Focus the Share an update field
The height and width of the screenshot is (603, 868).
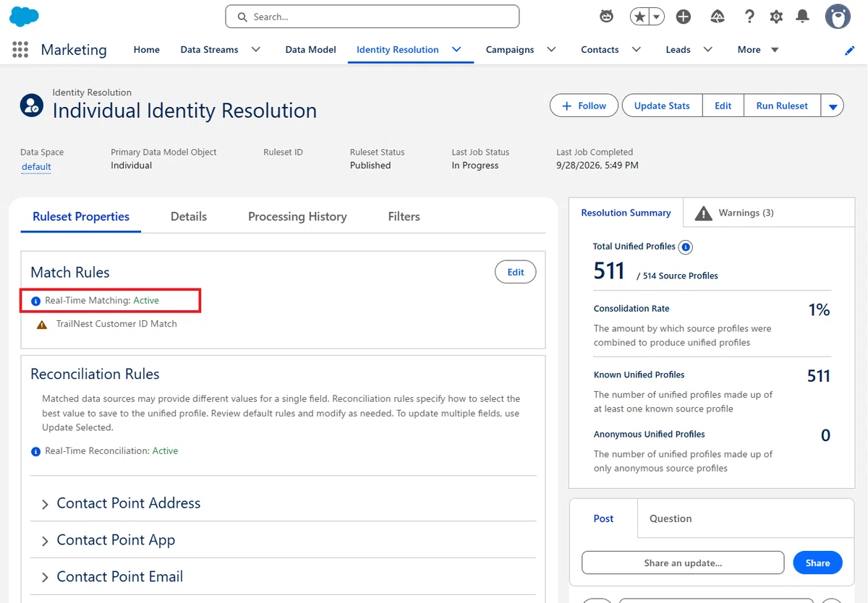click(x=683, y=563)
